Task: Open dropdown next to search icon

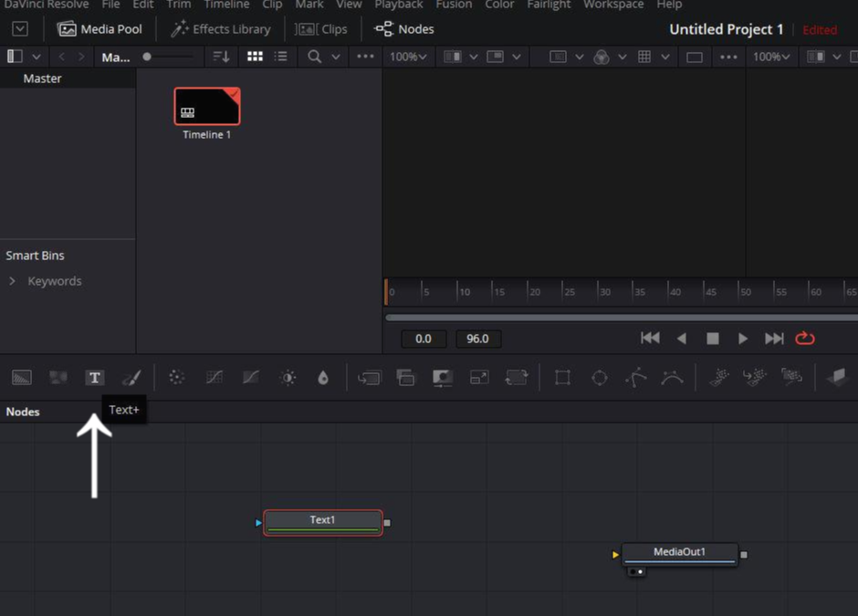Action: (336, 57)
